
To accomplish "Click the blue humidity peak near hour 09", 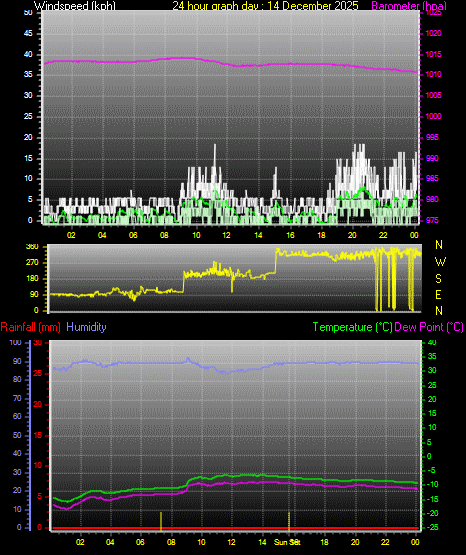I will (188, 359).
